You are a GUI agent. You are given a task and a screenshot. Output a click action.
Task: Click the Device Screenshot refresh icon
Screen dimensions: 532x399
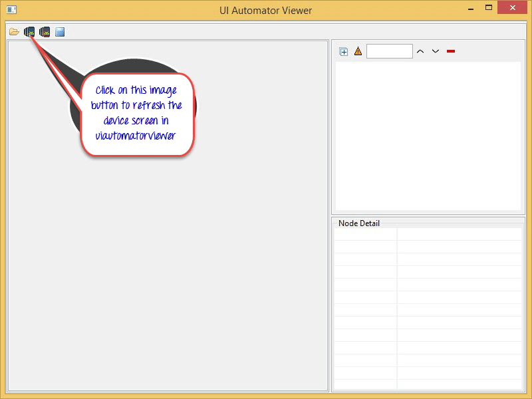[x=29, y=32]
